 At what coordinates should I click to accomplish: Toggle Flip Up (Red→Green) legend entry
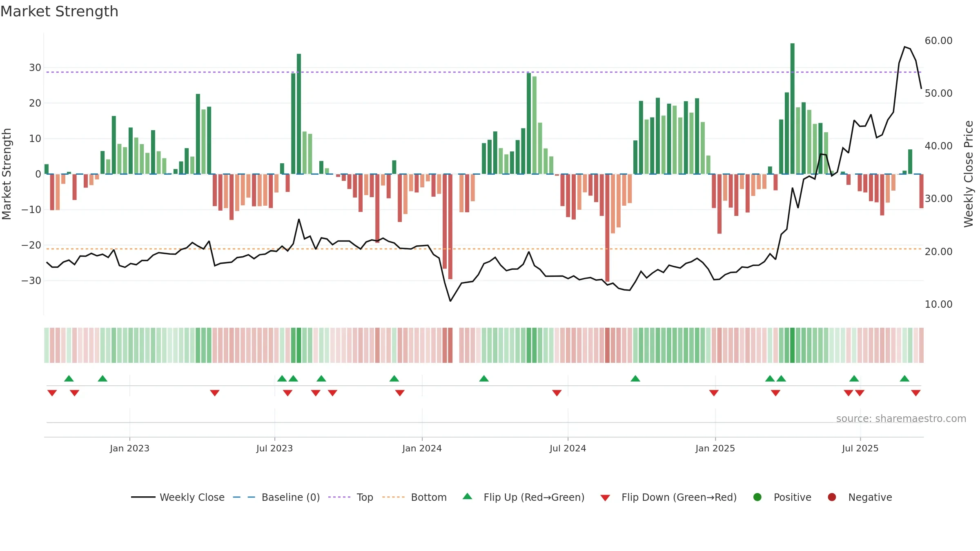coord(523,497)
